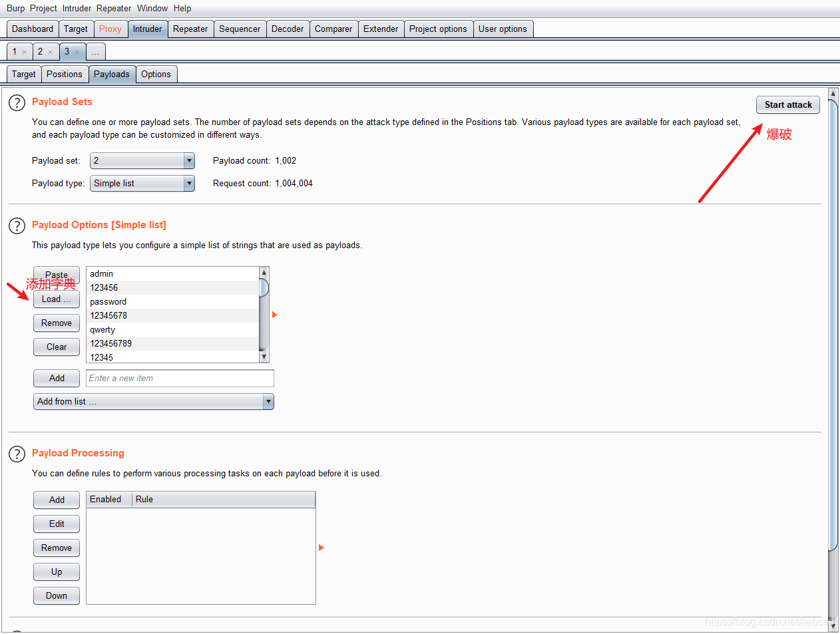Click the orange arrow beside payload list
Image resolution: width=840 pixels, height=634 pixels.
[x=274, y=315]
